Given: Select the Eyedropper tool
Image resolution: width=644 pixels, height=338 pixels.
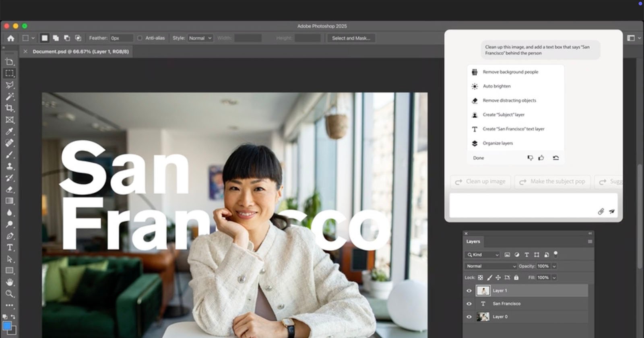Looking at the screenshot, I should (9, 132).
